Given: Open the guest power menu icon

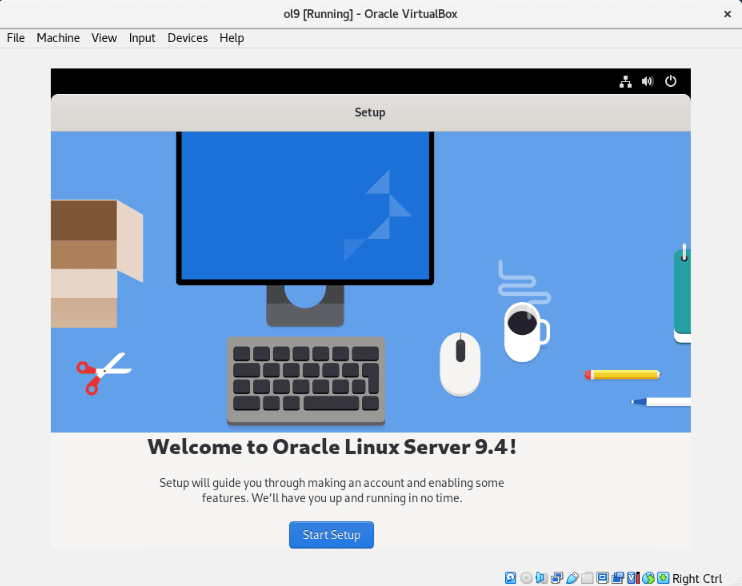Looking at the screenshot, I should [x=671, y=81].
